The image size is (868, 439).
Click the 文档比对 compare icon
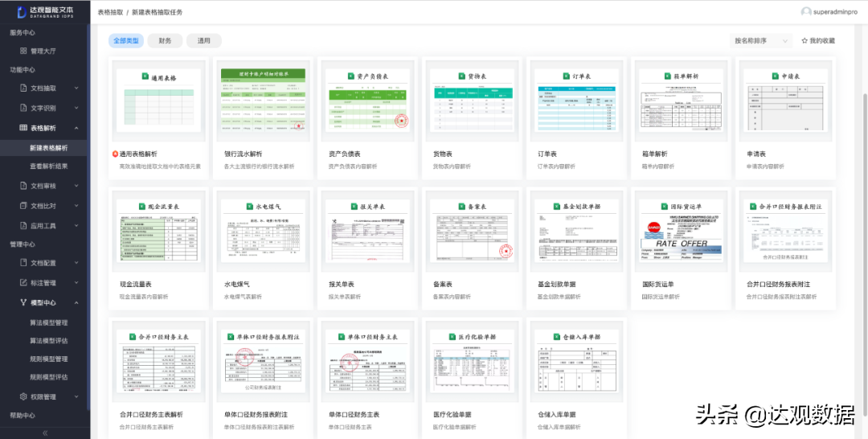23,205
